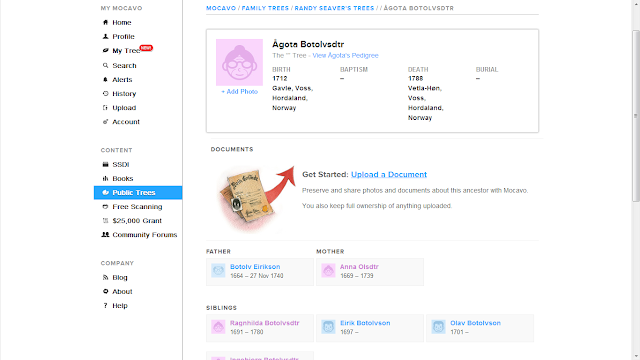Open SSDI content section
The image size is (640, 360).
(120, 164)
